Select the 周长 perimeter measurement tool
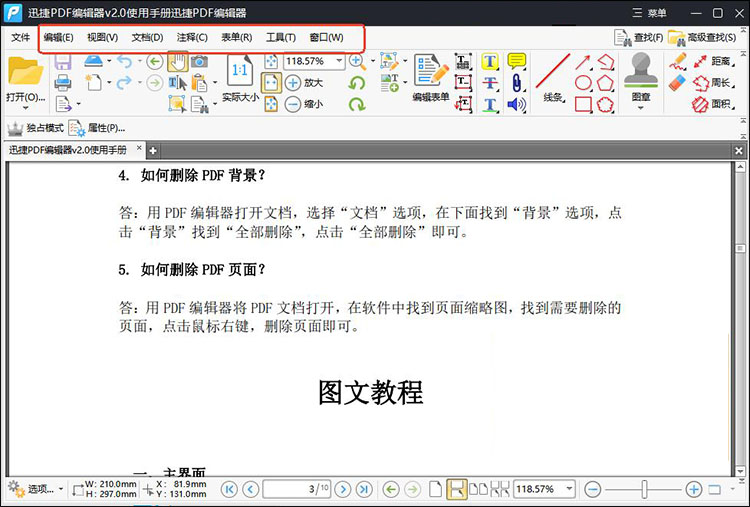The height and width of the screenshot is (507, 750). [x=714, y=83]
